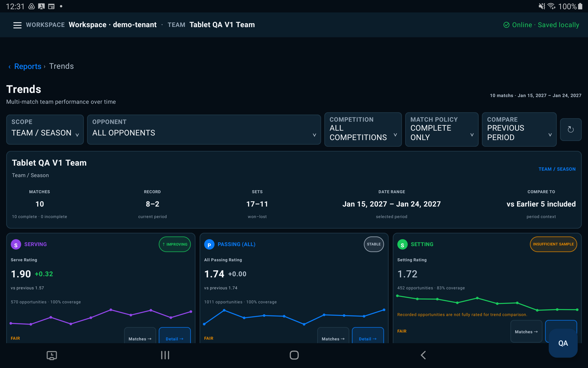The height and width of the screenshot is (368, 588).
Task: Go back to Reports breadcrumb link
Action: [x=28, y=66]
